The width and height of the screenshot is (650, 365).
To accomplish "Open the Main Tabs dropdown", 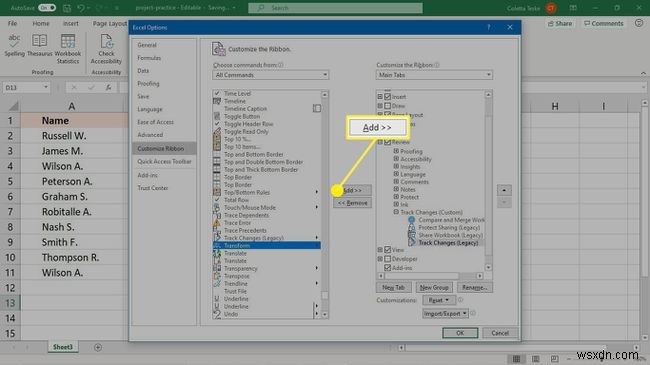I will 434,75.
